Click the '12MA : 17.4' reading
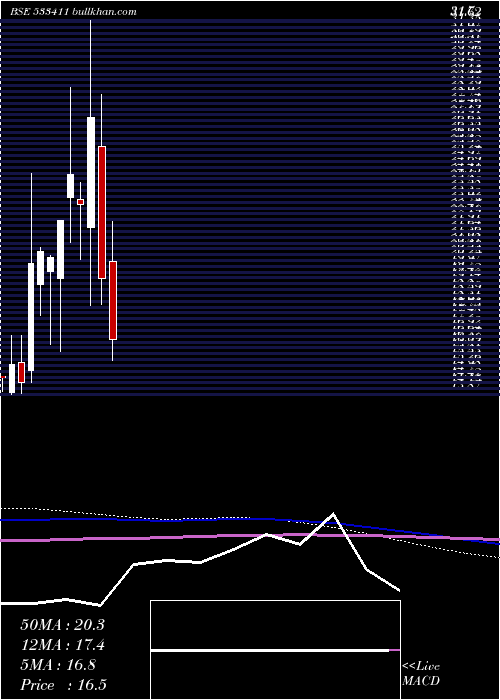The height and width of the screenshot is (700, 500). click(x=62, y=645)
